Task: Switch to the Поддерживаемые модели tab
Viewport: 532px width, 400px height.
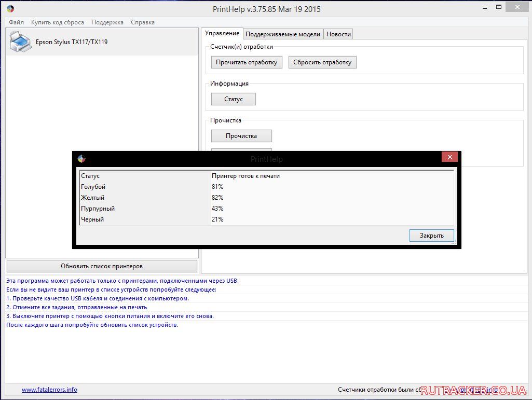Action: (283, 34)
